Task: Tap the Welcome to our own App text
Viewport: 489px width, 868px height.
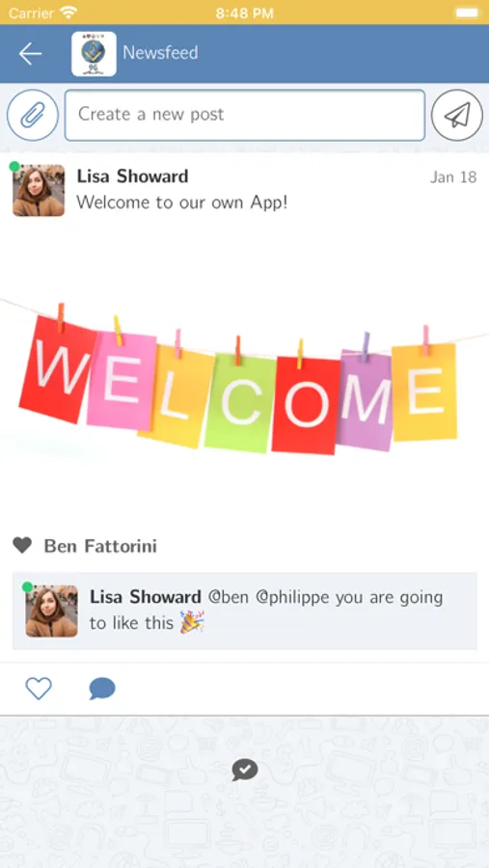Action: click(182, 203)
